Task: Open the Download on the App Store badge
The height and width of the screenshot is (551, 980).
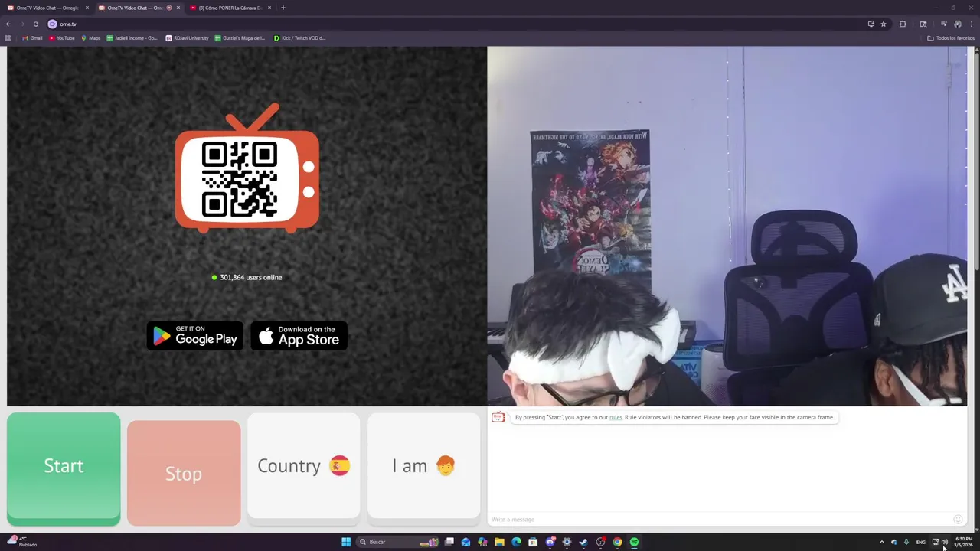Action: tap(299, 336)
